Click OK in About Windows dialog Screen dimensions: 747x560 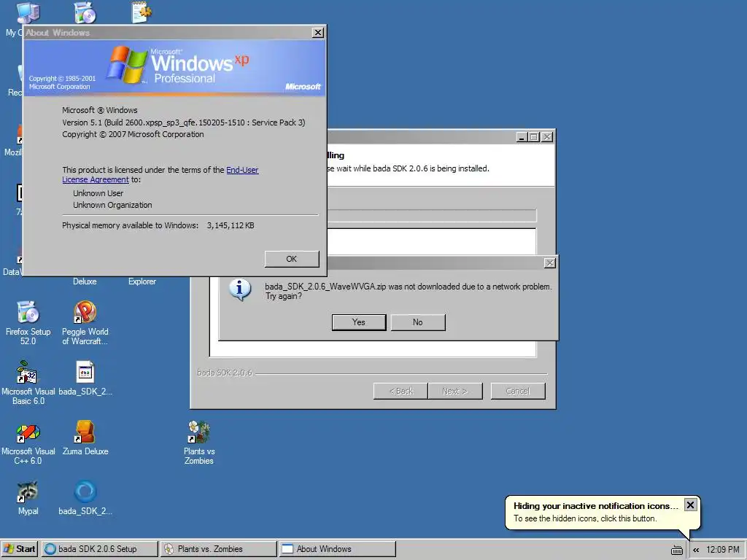(x=292, y=259)
